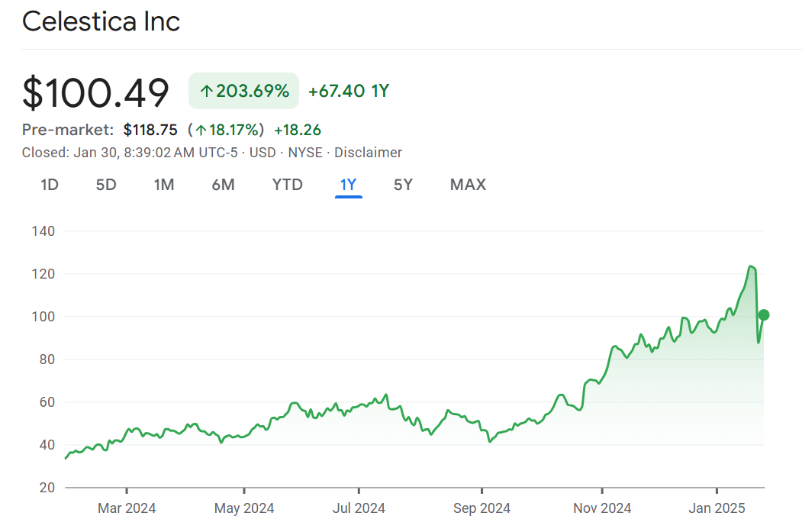Viewport: 802px width, 532px height.
Task: Open the 6M chart view
Action: 223,185
